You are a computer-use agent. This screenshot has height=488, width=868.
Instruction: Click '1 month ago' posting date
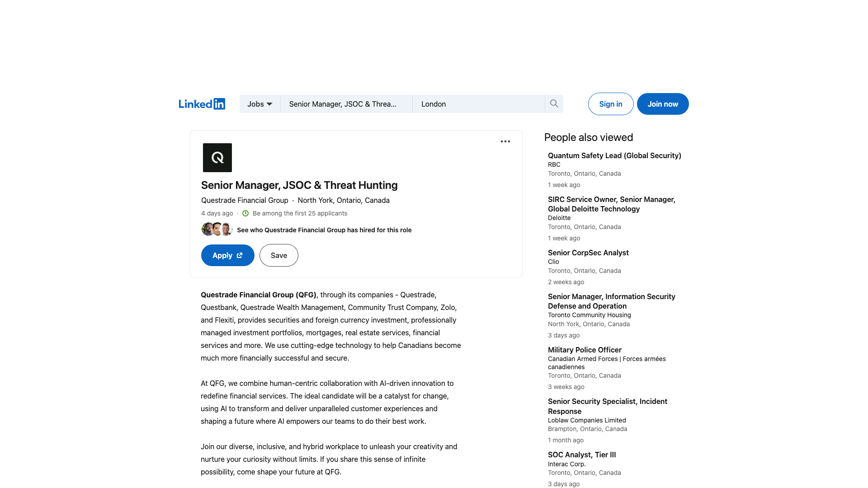pyautogui.click(x=566, y=440)
